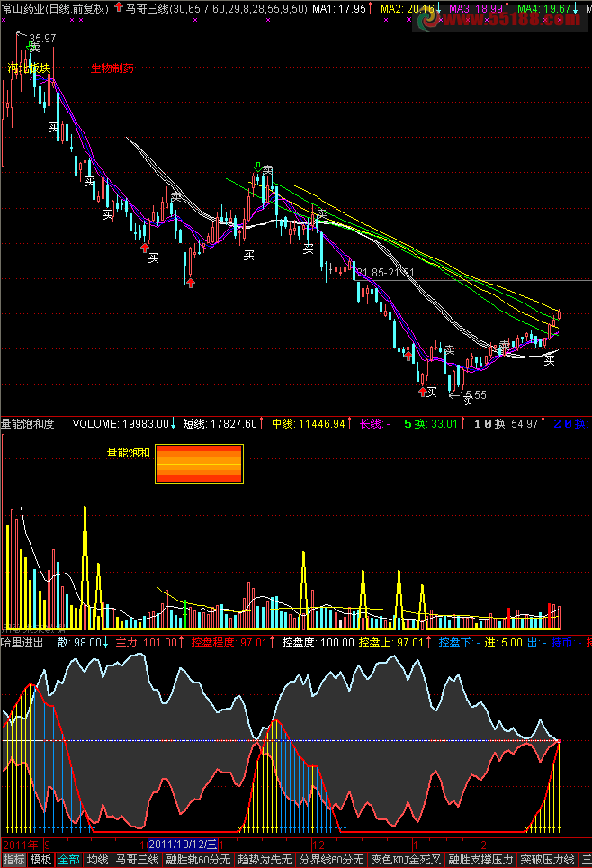
Task: Select the 变色KDJ金死叉 tab
Action: 406,860
